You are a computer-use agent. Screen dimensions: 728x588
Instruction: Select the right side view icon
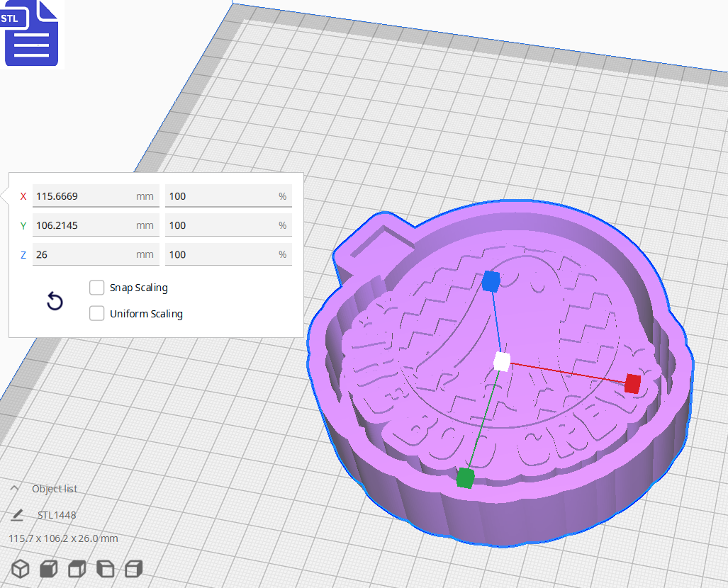pos(132,569)
